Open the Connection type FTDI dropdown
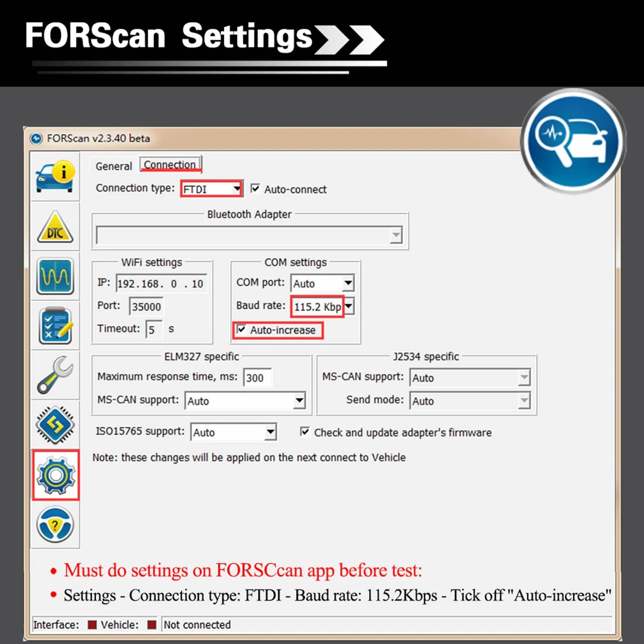Viewport: 644px width, 644px height. pos(212,189)
